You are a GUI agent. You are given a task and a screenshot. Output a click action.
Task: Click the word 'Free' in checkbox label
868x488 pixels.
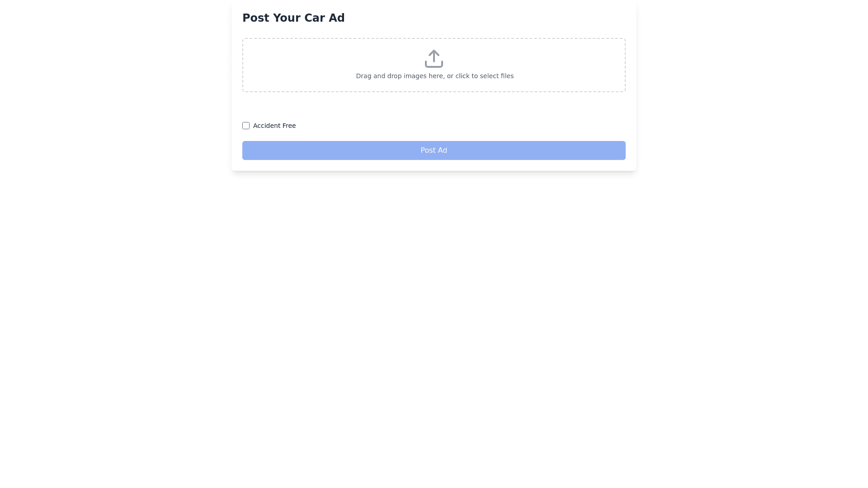pyautogui.click(x=289, y=126)
